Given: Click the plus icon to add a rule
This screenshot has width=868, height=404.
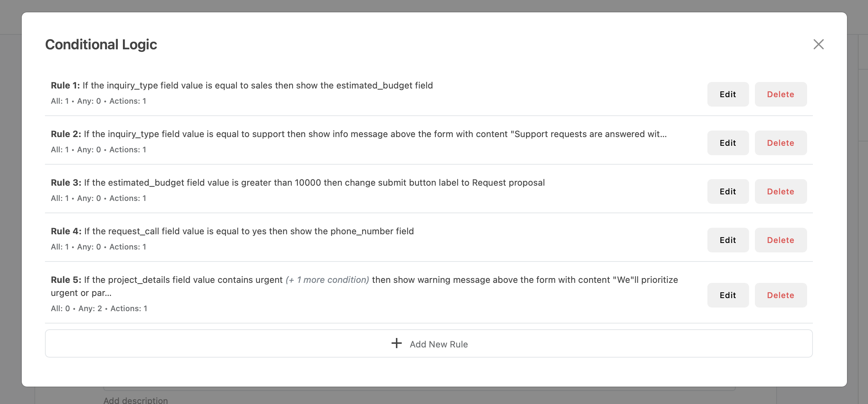Looking at the screenshot, I should tap(396, 343).
